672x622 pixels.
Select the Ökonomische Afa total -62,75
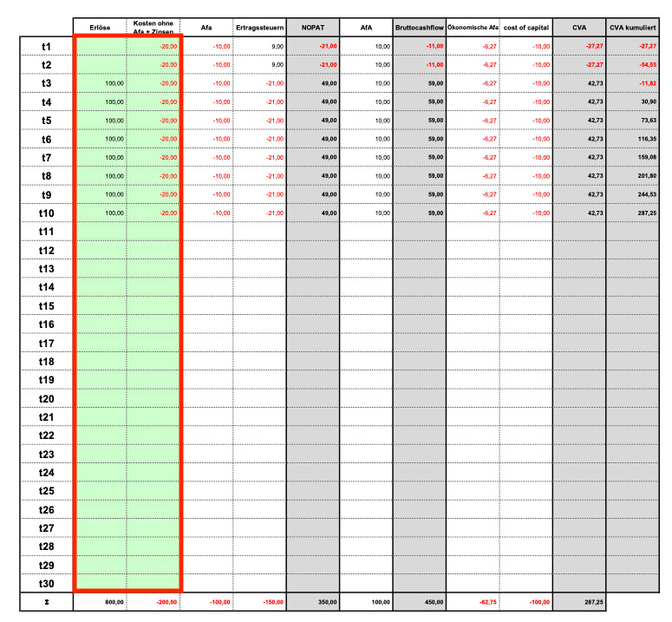click(x=487, y=602)
